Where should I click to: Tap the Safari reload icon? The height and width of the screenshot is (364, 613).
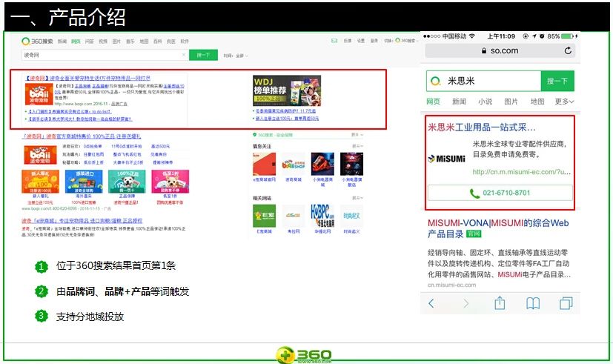(568, 51)
